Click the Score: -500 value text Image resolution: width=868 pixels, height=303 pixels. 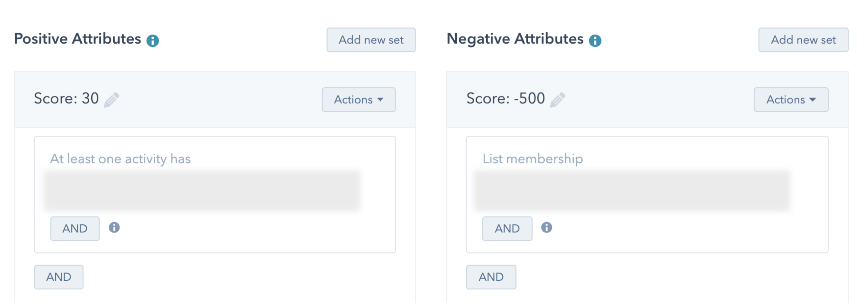pos(506,99)
